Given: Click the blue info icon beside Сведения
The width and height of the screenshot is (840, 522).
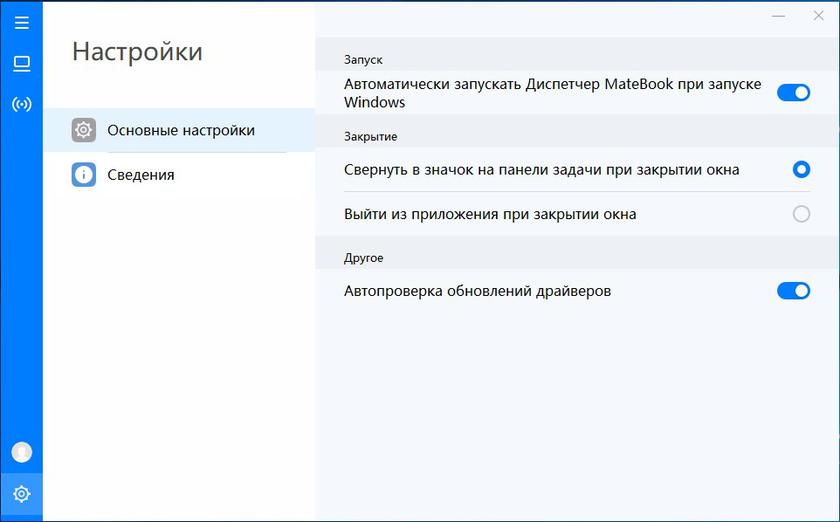Looking at the screenshot, I should pos(84,175).
